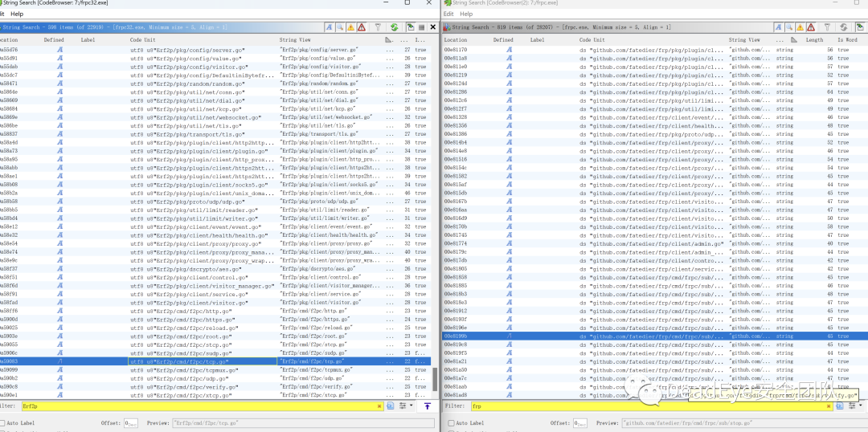The width and height of the screenshot is (868, 432).
Task: Click the gray square icon in frpc32.exe toolbar
Action: pyautogui.click(x=421, y=26)
